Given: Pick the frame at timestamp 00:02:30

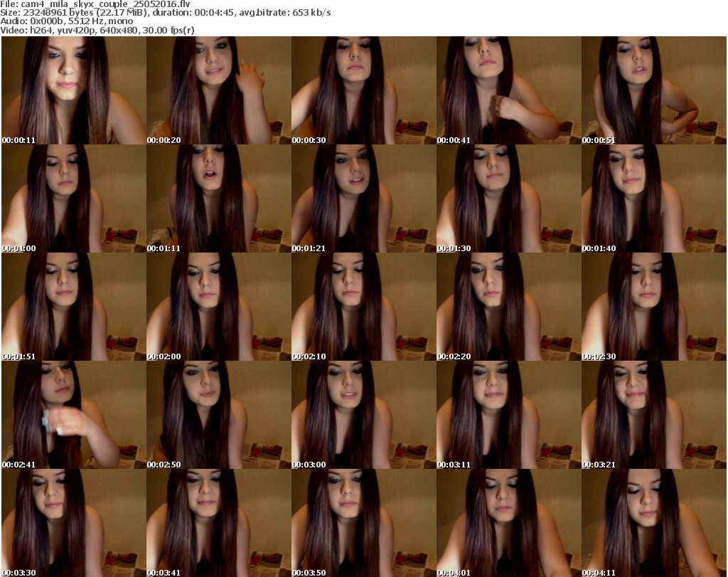Looking at the screenshot, I should 654,307.
